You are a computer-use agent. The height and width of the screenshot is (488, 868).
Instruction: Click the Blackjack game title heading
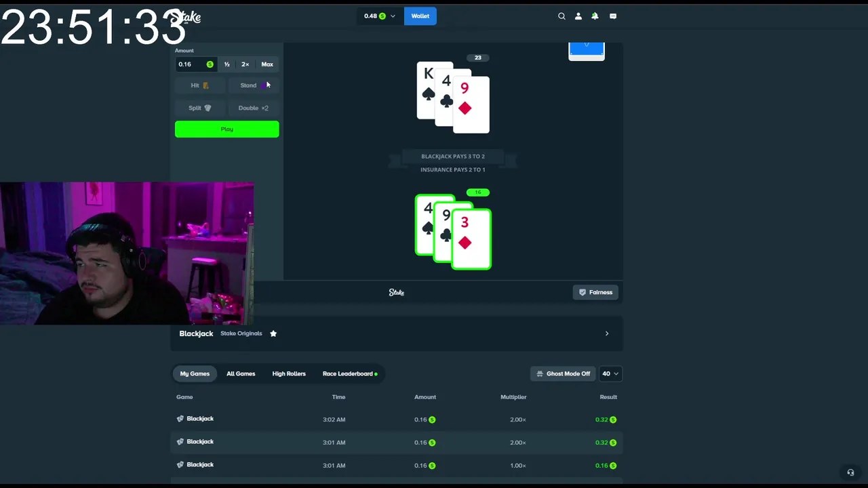[x=196, y=333]
